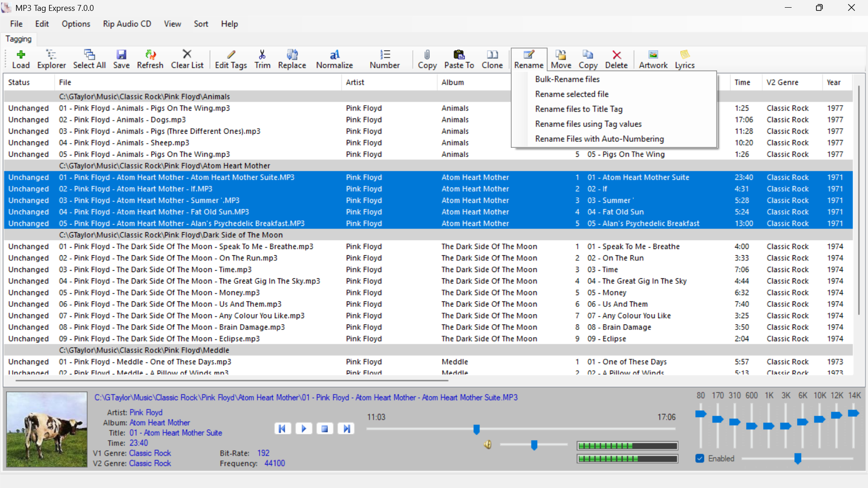The image size is (868, 488).
Task: Click the volume slider handle
Action: coord(534,445)
